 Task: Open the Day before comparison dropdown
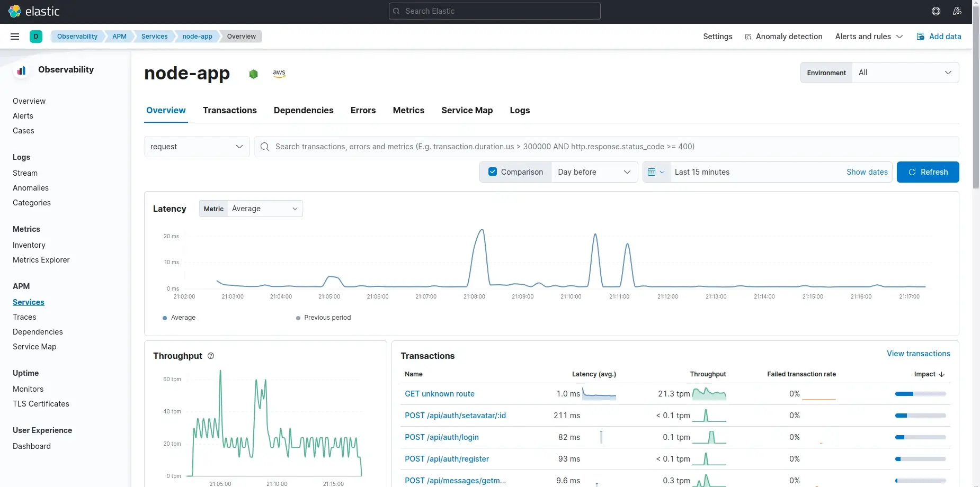click(x=594, y=172)
